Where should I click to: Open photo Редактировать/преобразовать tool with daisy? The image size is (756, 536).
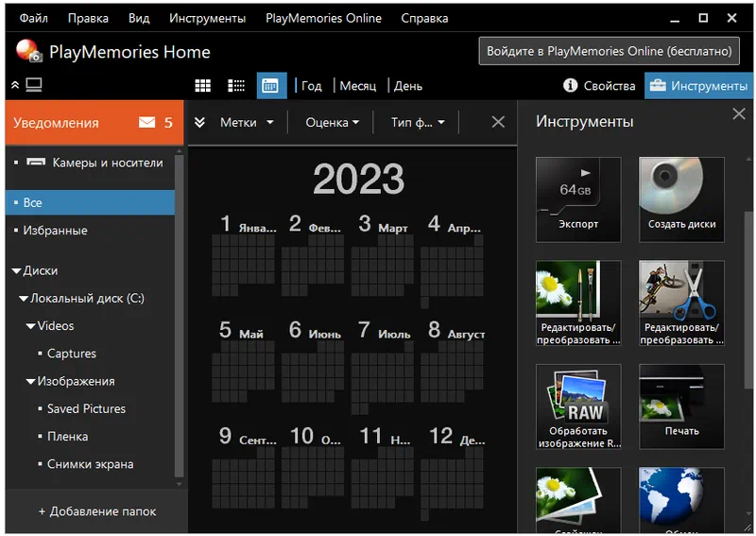point(578,303)
